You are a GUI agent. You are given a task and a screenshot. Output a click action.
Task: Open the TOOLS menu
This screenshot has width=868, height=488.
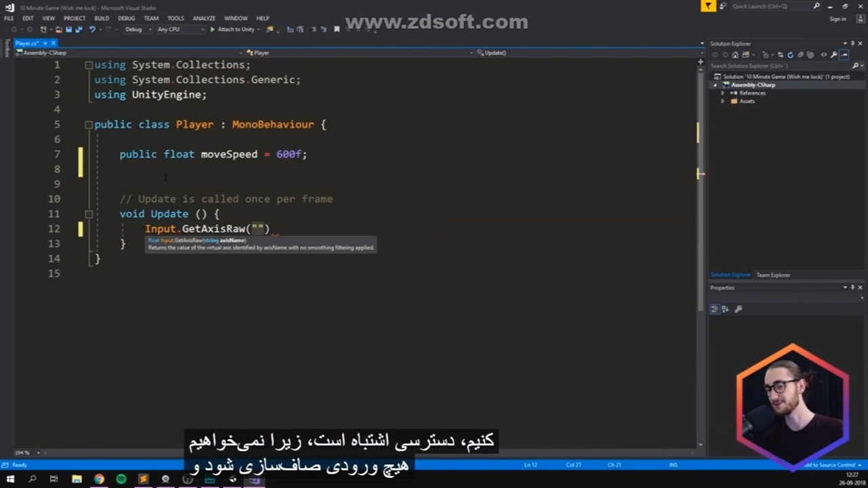(176, 18)
